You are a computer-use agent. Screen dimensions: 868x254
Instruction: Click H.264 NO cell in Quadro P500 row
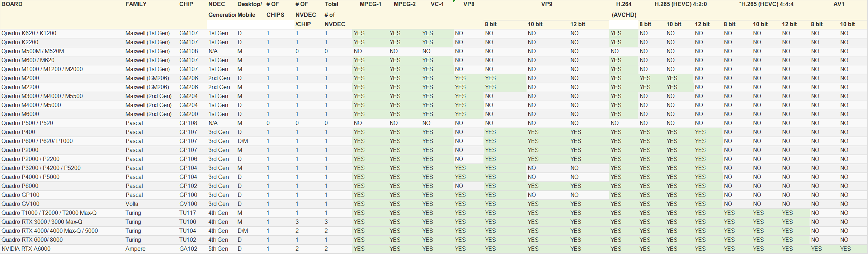[615, 123]
